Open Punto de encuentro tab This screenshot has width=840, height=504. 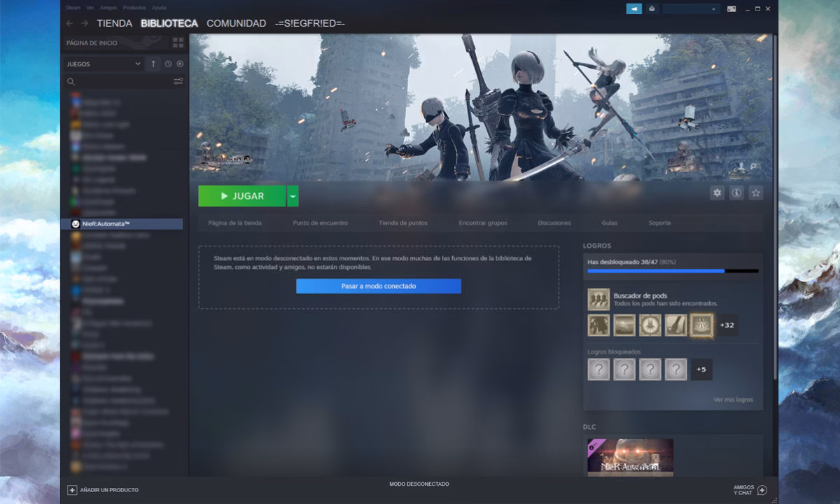click(320, 223)
